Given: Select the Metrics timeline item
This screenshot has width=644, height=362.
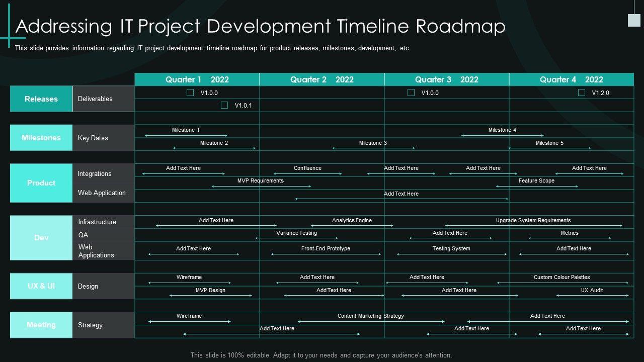Looking at the screenshot, I should tap(570, 233).
